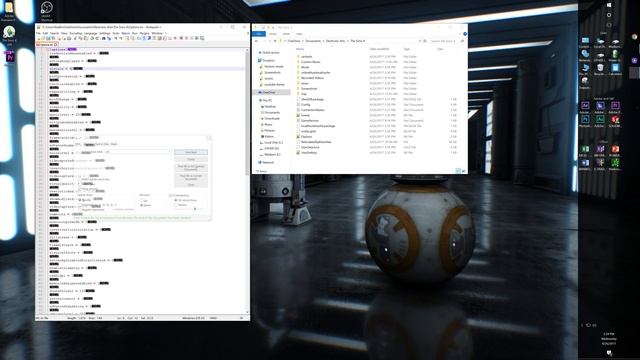The height and width of the screenshot is (360, 640).
Task: Click Find All in All Opened Documents
Action: click(191, 167)
